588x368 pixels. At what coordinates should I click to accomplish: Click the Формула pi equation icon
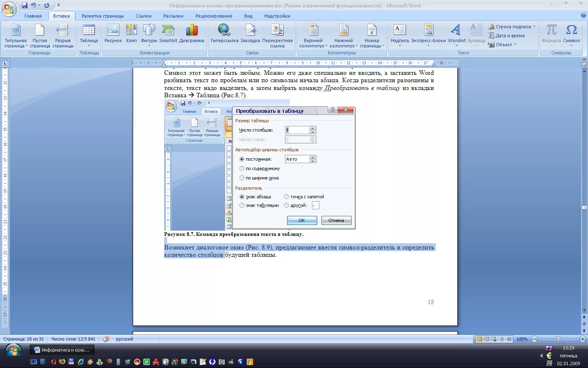coord(551,34)
